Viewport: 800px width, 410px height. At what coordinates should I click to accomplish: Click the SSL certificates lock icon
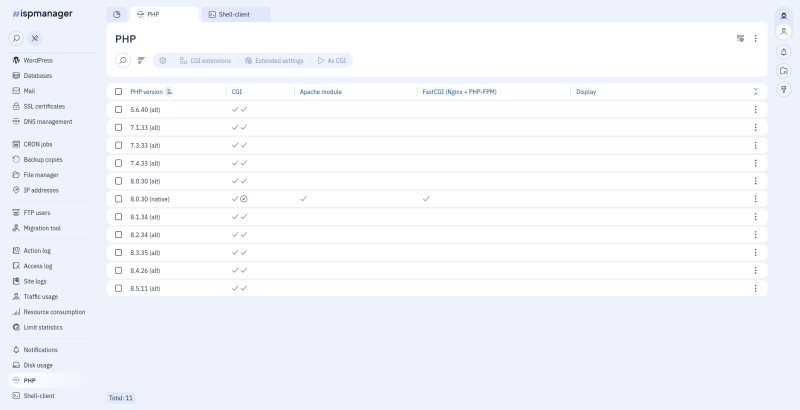[16, 106]
